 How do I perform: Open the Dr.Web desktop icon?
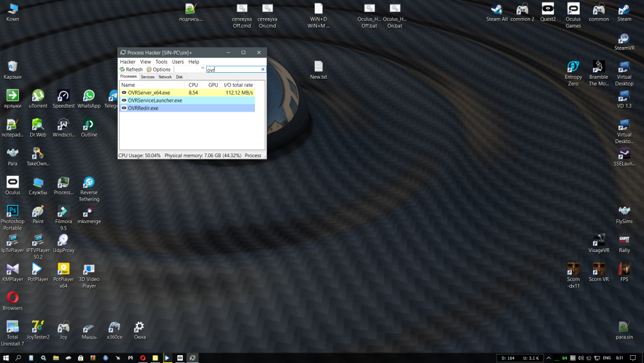38,128
